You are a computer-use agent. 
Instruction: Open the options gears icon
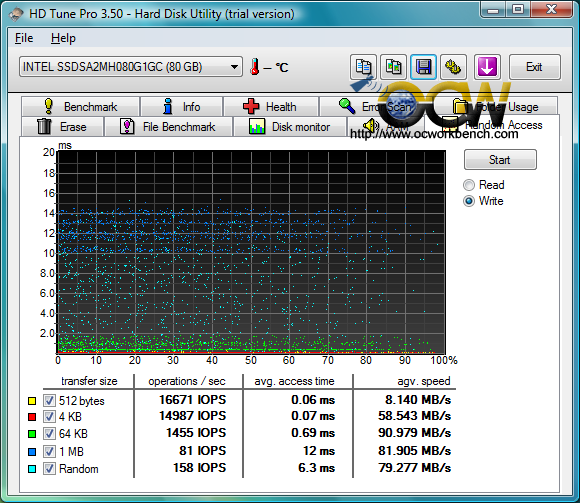click(453, 67)
